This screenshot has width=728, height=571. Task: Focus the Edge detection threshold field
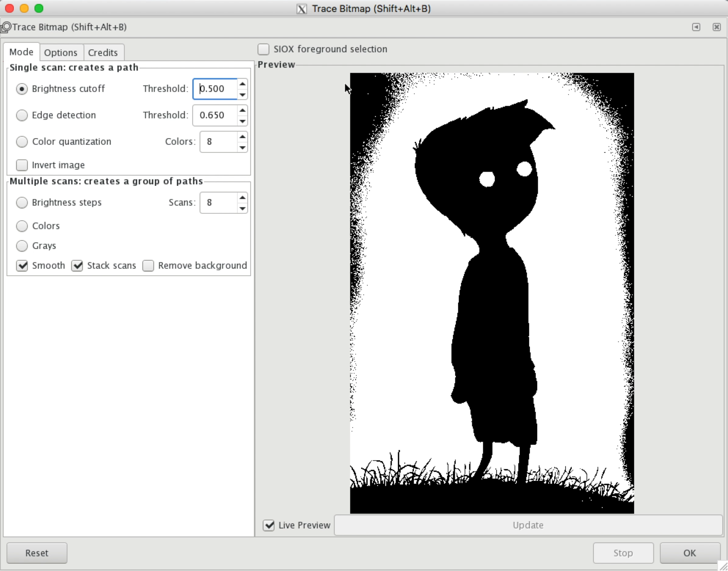coord(215,115)
